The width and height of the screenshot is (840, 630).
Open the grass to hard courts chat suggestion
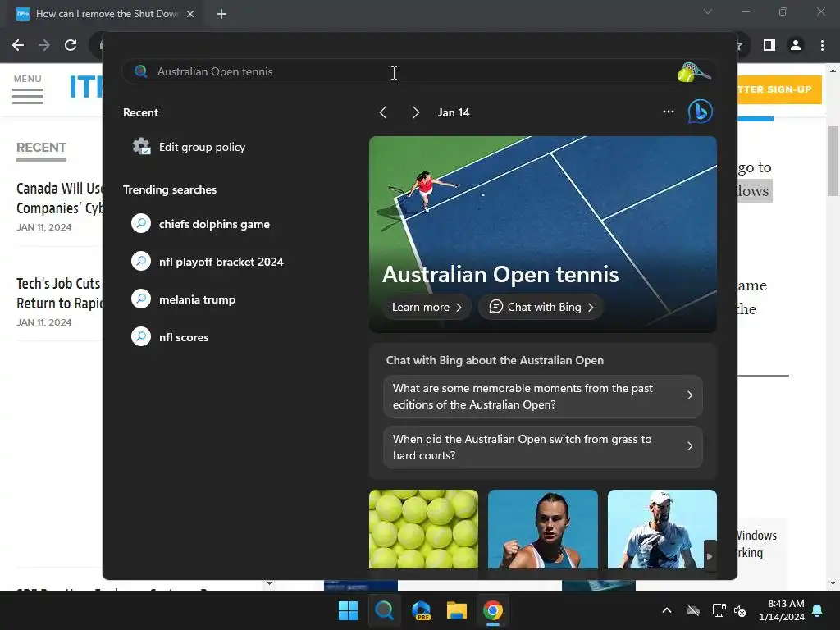coord(543,447)
